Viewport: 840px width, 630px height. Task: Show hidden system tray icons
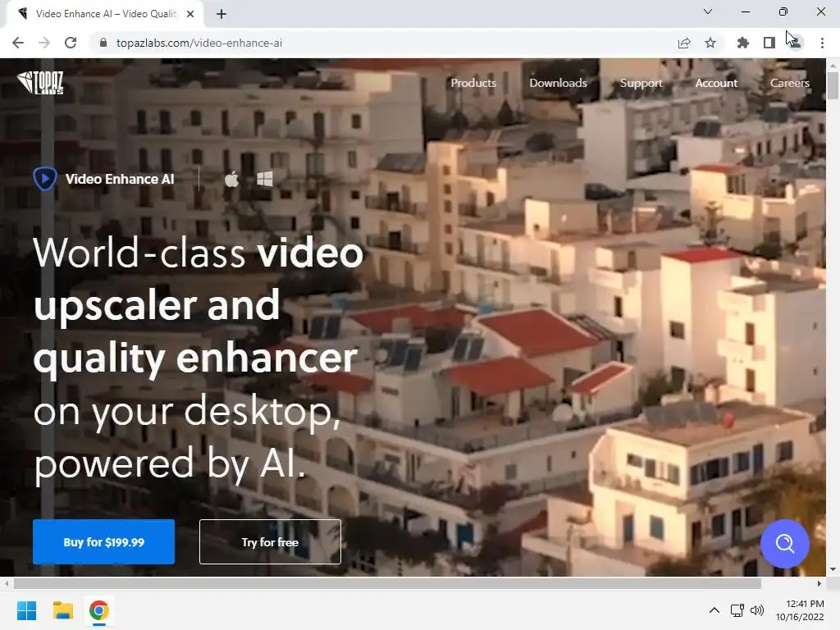(x=714, y=610)
